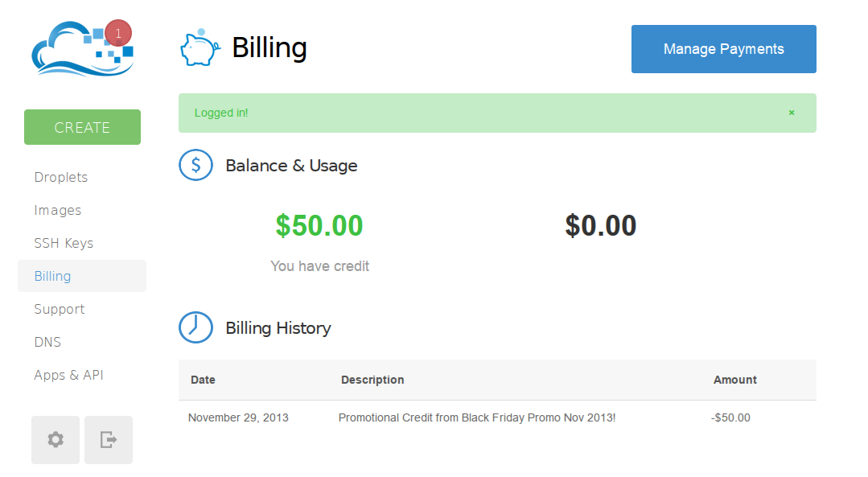Log out using the exit icon
This screenshot has width=868, height=477.
point(109,440)
